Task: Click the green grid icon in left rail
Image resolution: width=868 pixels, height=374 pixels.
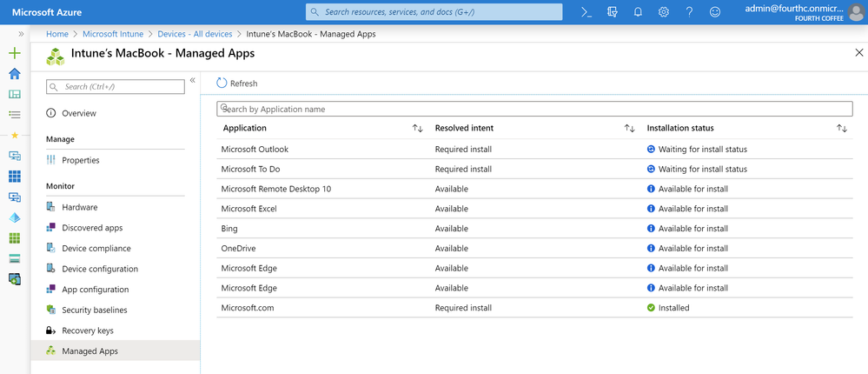Action: [15, 238]
